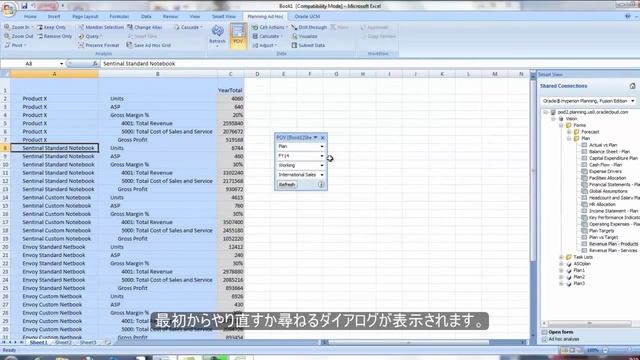
Task: Switch to the Page Layout tab
Action: (85, 16)
